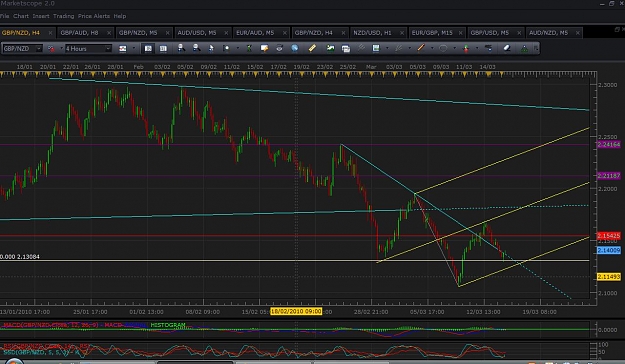Open the Help menu

pyautogui.click(x=120, y=16)
